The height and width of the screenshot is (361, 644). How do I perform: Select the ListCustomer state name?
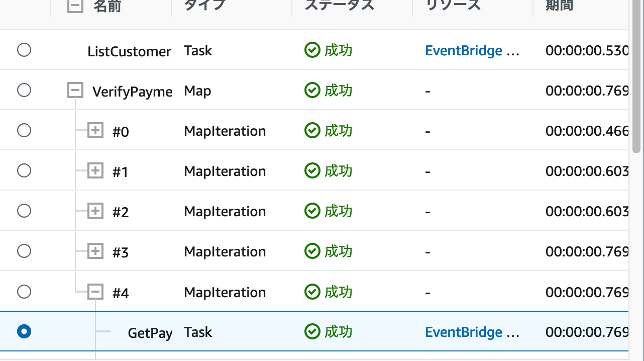[129, 51]
